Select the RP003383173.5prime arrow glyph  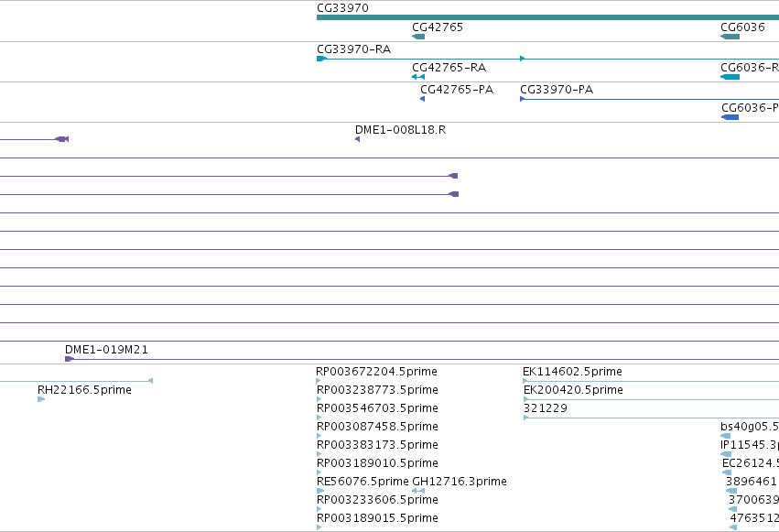(x=319, y=454)
